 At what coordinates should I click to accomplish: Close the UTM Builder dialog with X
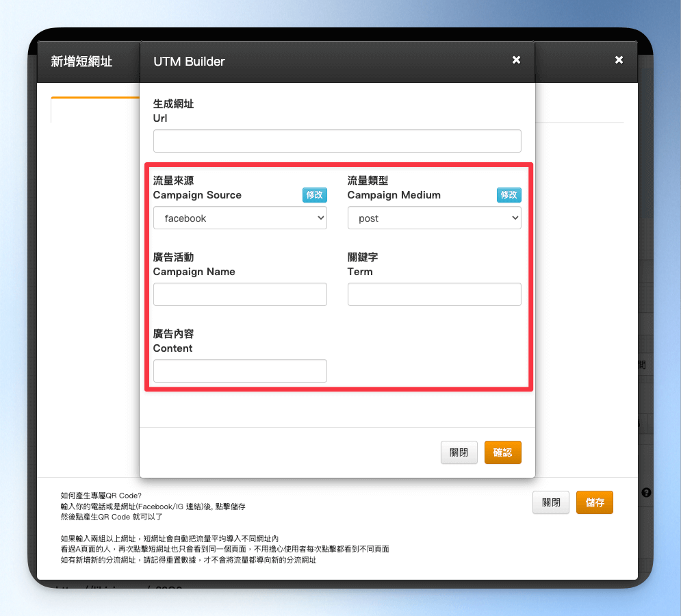[516, 60]
